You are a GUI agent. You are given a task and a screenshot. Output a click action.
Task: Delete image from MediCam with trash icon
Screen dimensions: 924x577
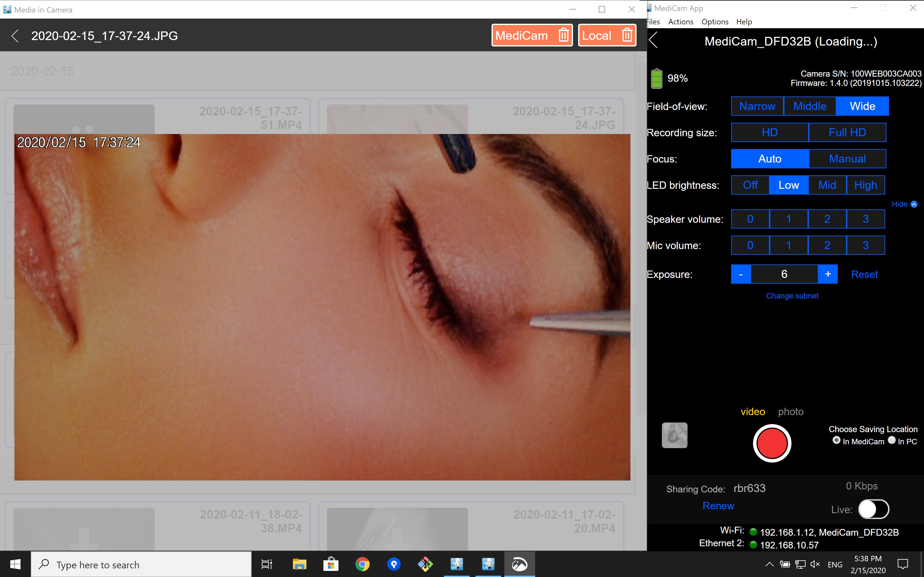click(564, 36)
